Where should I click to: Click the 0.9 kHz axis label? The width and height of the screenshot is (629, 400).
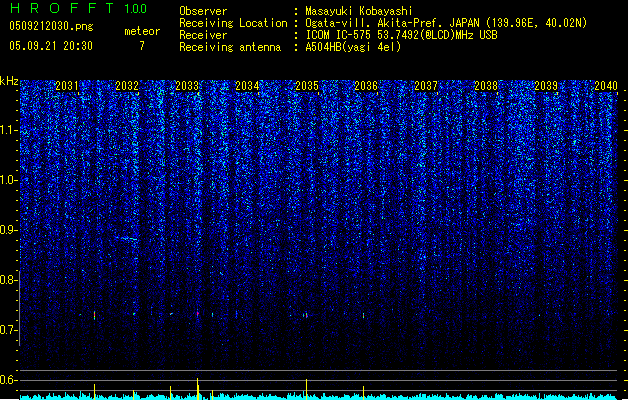click(x=8, y=230)
